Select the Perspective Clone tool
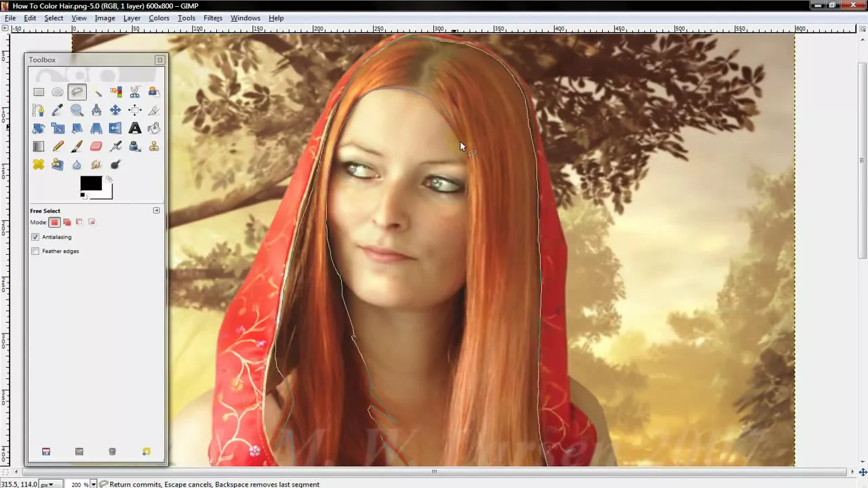The image size is (868, 488). pos(58,165)
